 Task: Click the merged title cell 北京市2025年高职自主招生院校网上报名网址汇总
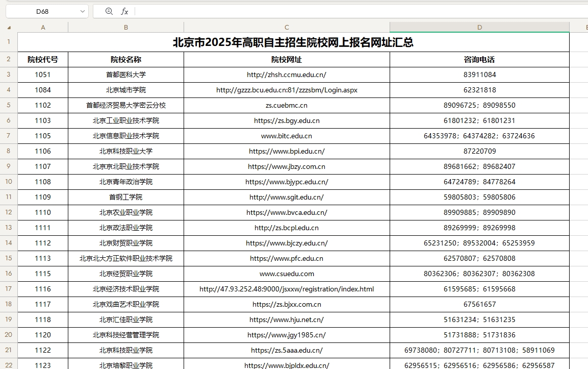pos(293,42)
